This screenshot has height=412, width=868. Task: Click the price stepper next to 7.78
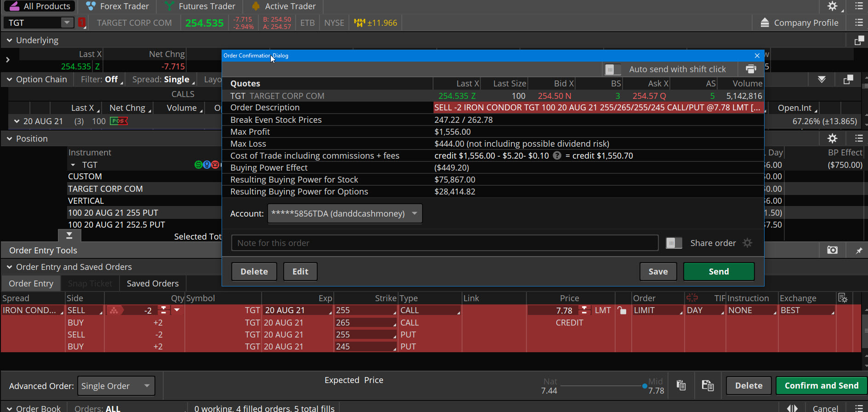click(x=584, y=310)
